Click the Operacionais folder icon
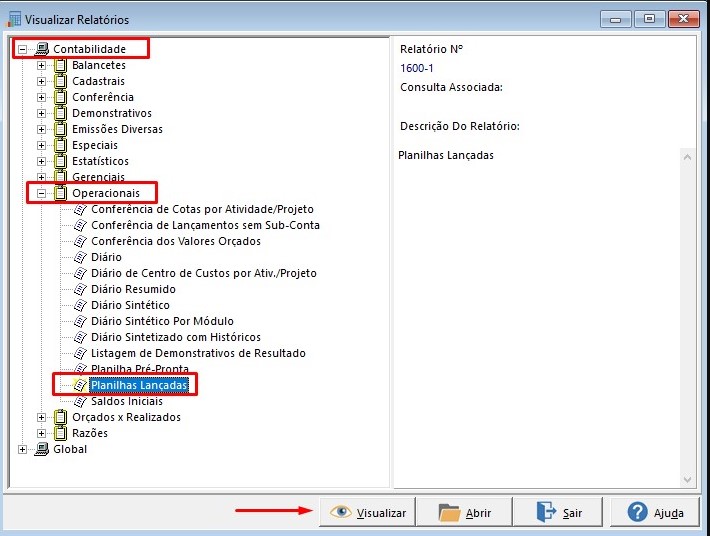This screenshot has height=536, width=710. [61, 193]
